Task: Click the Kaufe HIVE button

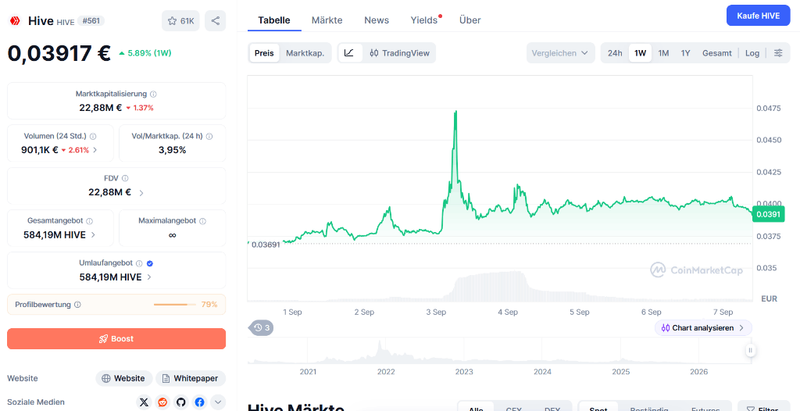Action: 758,16
